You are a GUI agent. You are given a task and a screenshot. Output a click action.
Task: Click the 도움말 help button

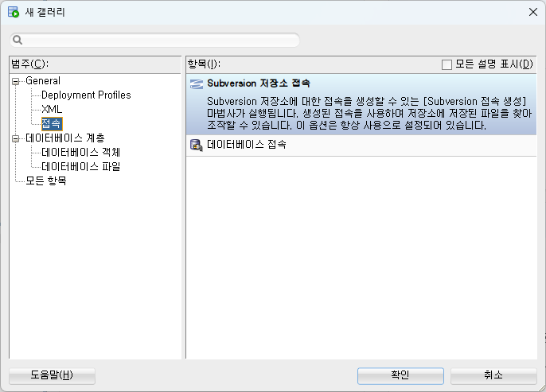[x=52, y=375]
